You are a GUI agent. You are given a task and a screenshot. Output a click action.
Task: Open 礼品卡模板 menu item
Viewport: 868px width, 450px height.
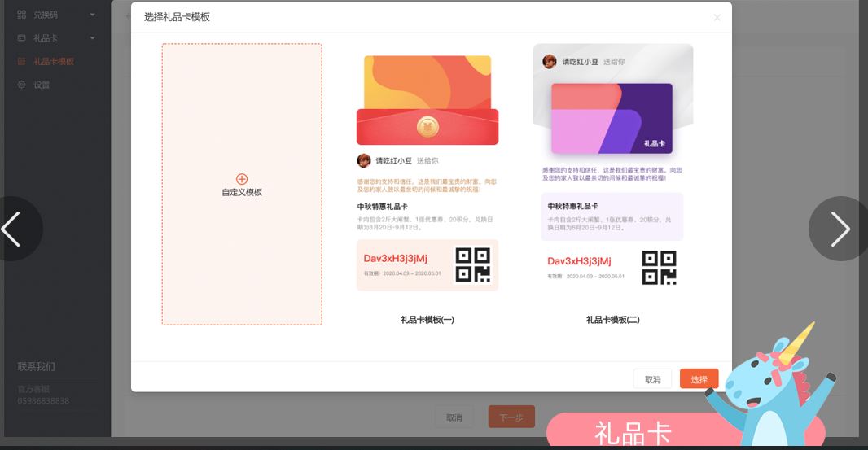tap(54, 62)
